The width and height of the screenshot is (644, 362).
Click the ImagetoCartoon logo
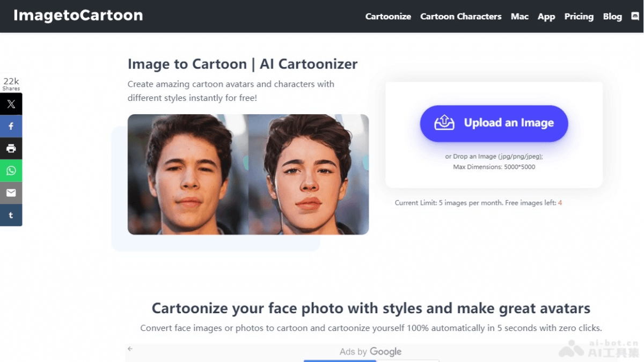[x=78, y=16]
